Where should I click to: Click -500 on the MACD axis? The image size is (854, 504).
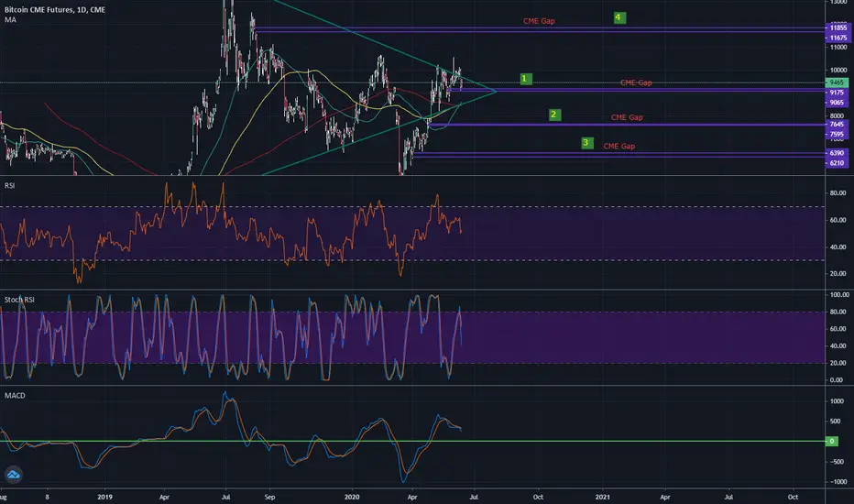836,462
